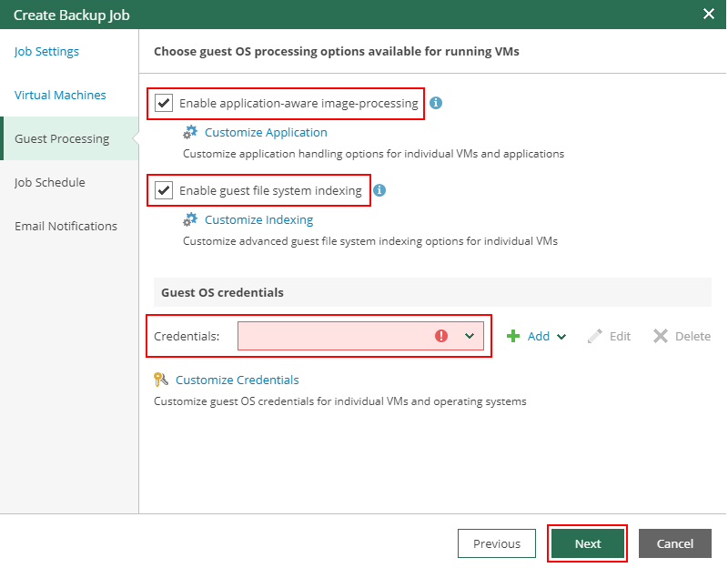Screen dimensions: 728x568
Task: Click the Previous button
Action: [497, 543]
